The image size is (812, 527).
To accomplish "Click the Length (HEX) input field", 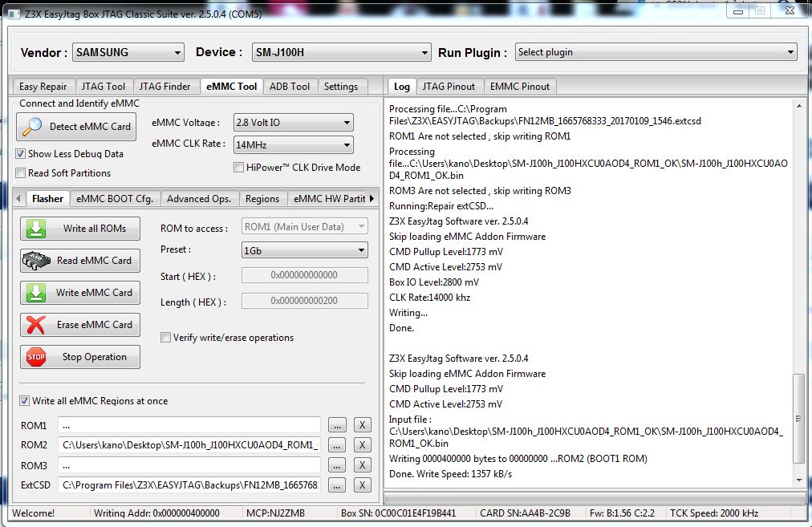I will [x=305, y=301].
